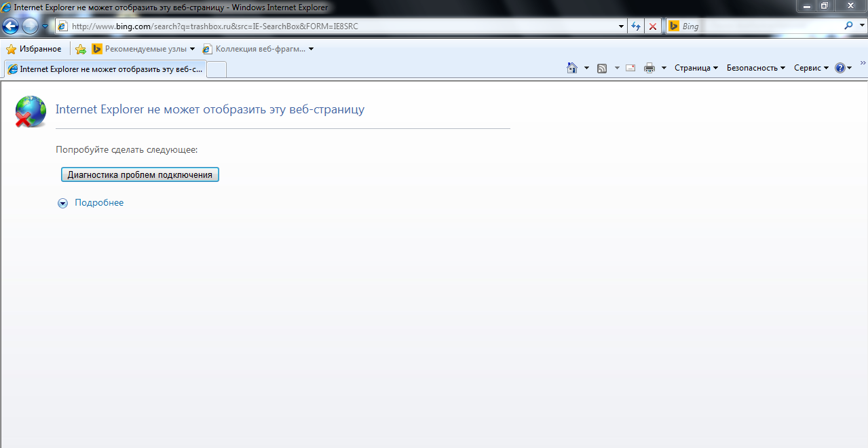868x448 pixels.
Task: Select the tab 'Internet Explorer не может отобразить'
Action: [105, 69]
